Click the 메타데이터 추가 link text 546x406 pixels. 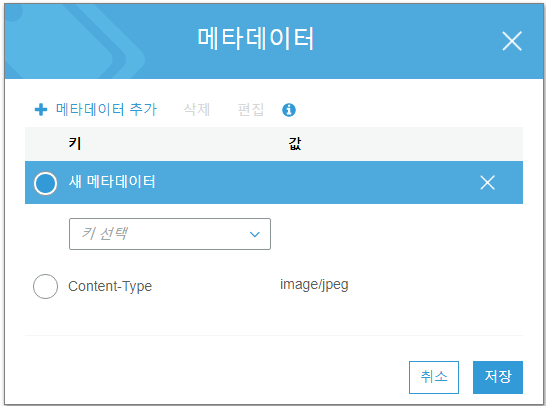(106, 109)
